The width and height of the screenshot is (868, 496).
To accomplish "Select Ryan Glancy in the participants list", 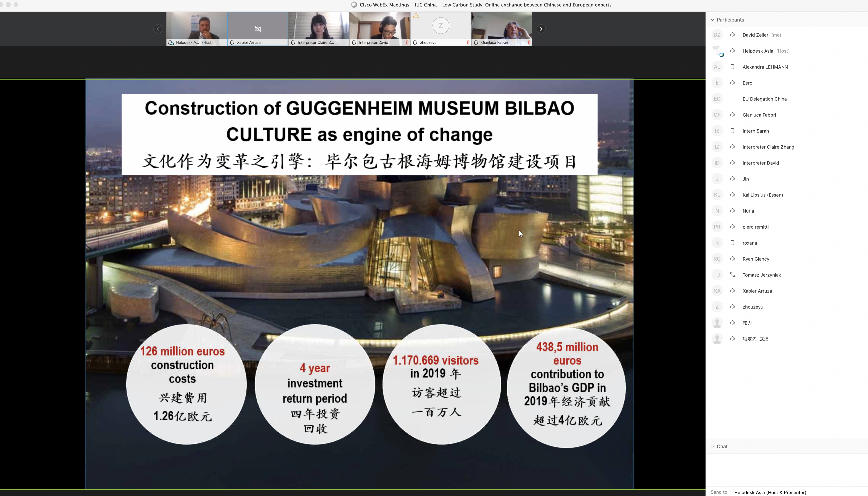I will pos(756,259).
